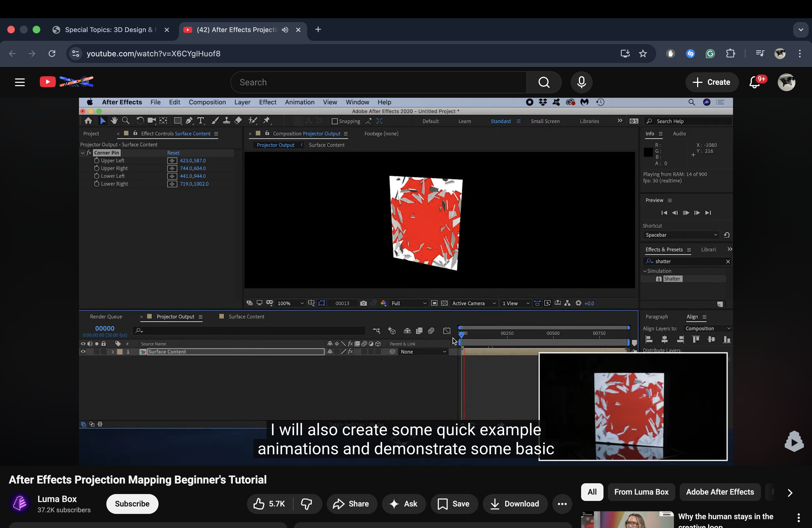Click the Subscribe button
Viewport: 812px width, 528px height.
pos(132,503)
